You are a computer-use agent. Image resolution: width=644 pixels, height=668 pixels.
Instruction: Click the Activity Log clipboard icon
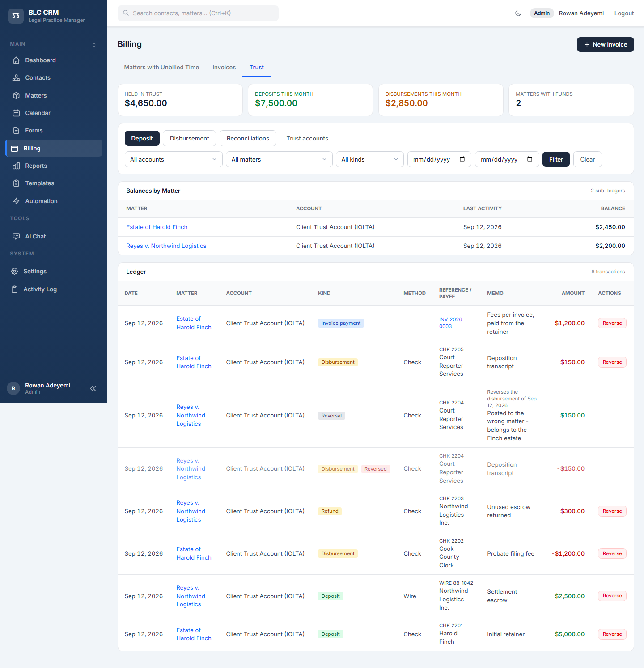pyautogui.click(x=15, y=289)
